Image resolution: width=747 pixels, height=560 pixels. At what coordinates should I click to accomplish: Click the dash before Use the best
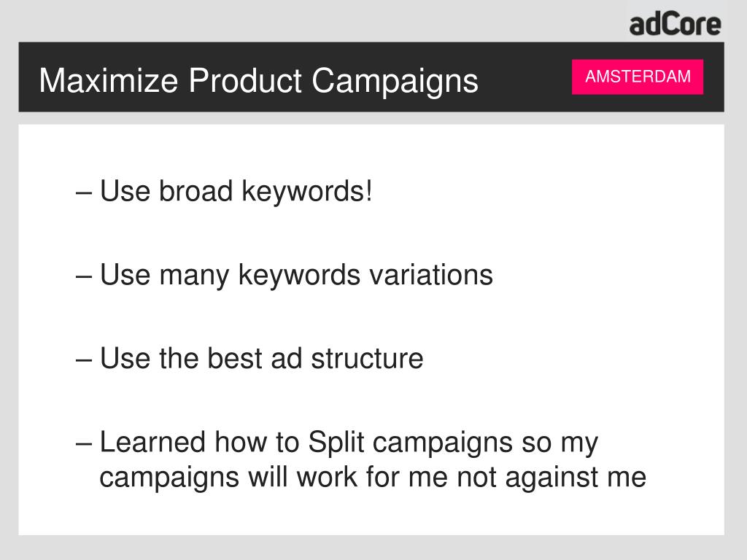click(83, 360)
